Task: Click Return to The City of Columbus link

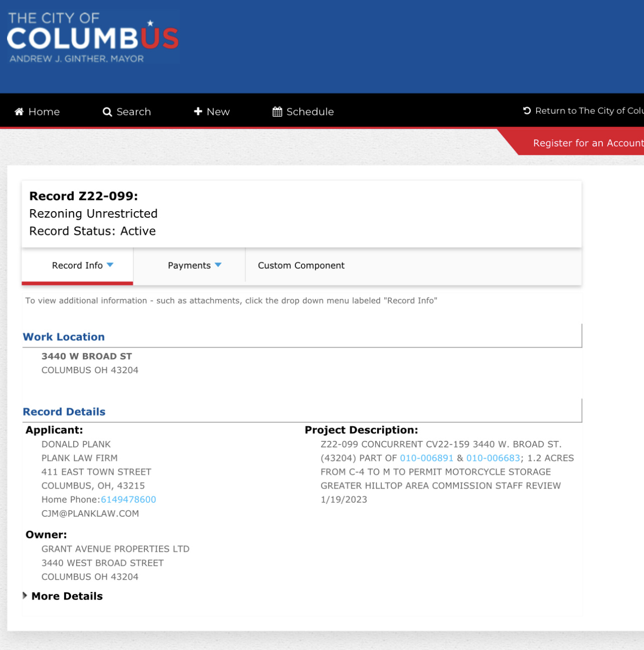Action: 583,111
